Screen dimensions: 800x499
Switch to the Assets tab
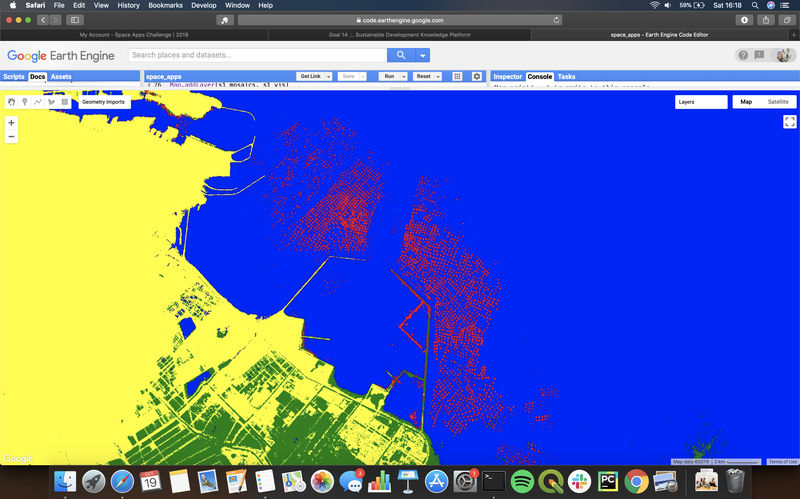[61, 76]
